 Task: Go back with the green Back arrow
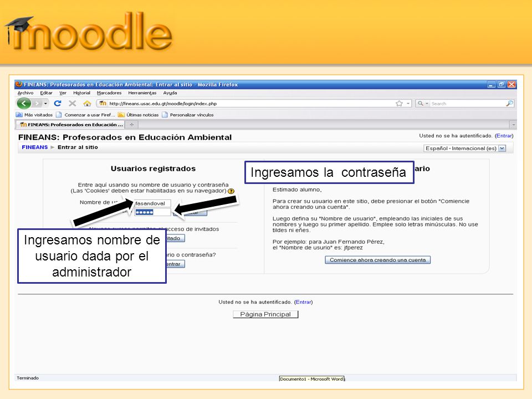pyautogui.click(x=24, y=103)
